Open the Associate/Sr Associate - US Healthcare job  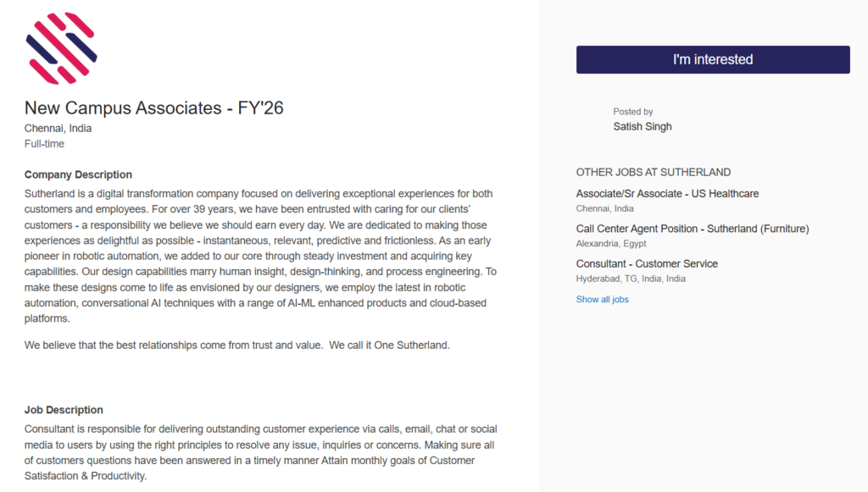(x=667, y=194)
